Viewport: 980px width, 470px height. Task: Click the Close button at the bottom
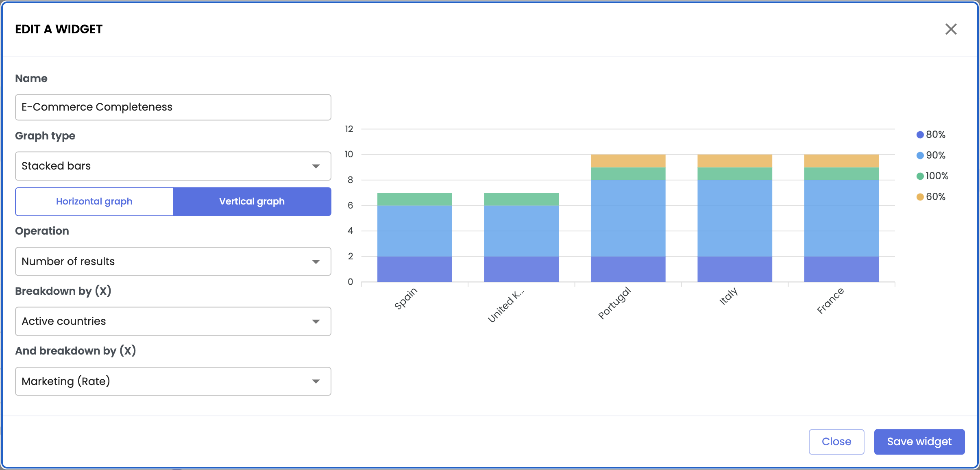click(836, 442)
